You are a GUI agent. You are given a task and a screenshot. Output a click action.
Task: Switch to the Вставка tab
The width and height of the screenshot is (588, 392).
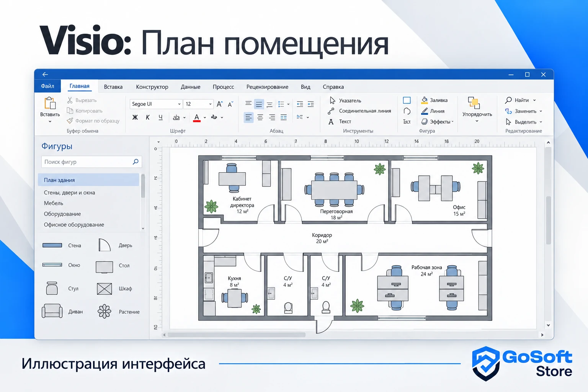(x=113, y=87)
